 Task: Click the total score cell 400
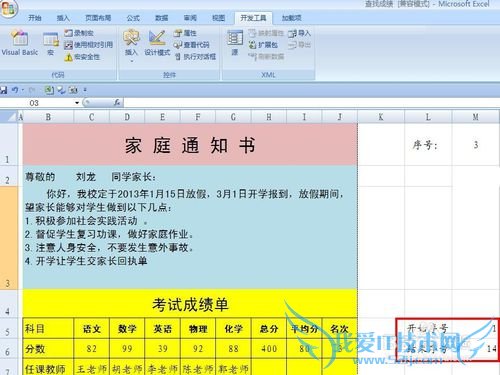click(269, 349)
